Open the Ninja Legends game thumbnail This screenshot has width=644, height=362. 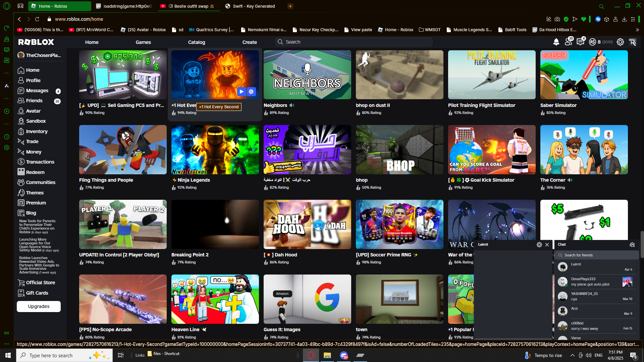pos(215,149)
